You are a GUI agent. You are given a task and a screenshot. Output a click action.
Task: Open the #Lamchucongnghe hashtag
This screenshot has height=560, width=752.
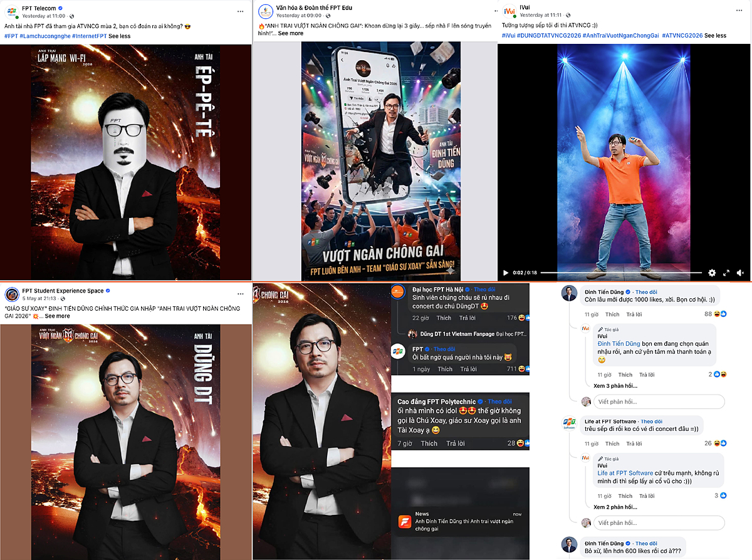pyautogui.click(x=44, y=36)
